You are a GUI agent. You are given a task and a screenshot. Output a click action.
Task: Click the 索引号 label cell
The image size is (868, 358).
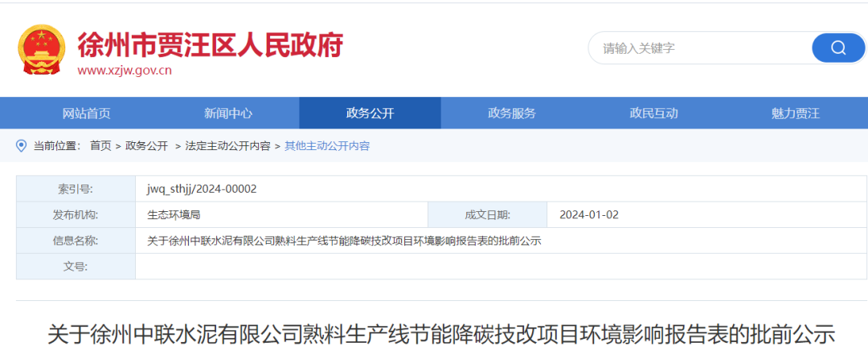click(x=76, y=189)
